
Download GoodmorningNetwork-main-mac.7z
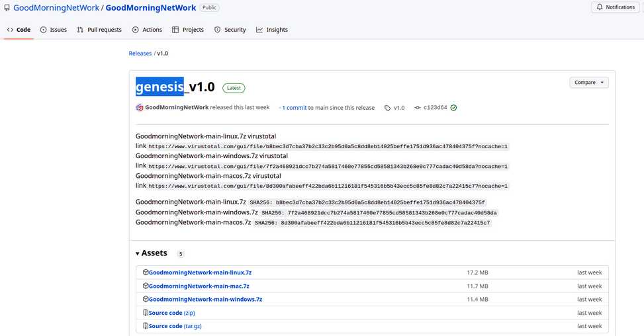click(x=199, y=286)
